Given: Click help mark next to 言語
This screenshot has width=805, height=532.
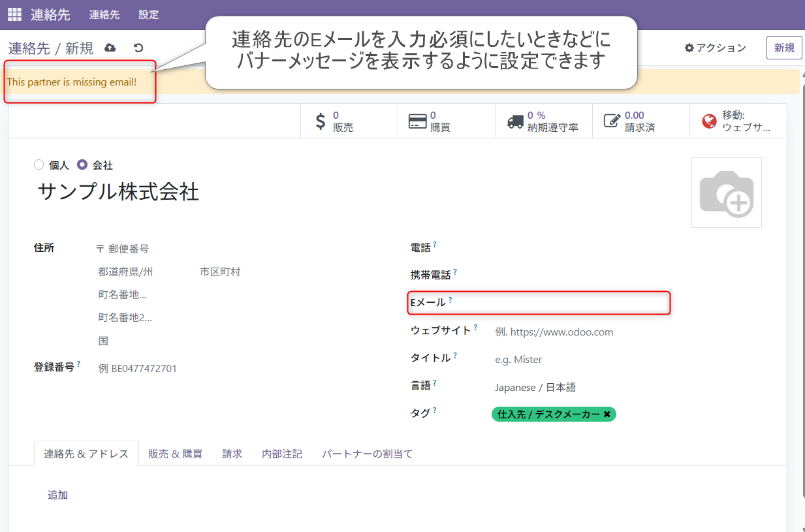Looking at the screenshot, I should tap(435, 383).
